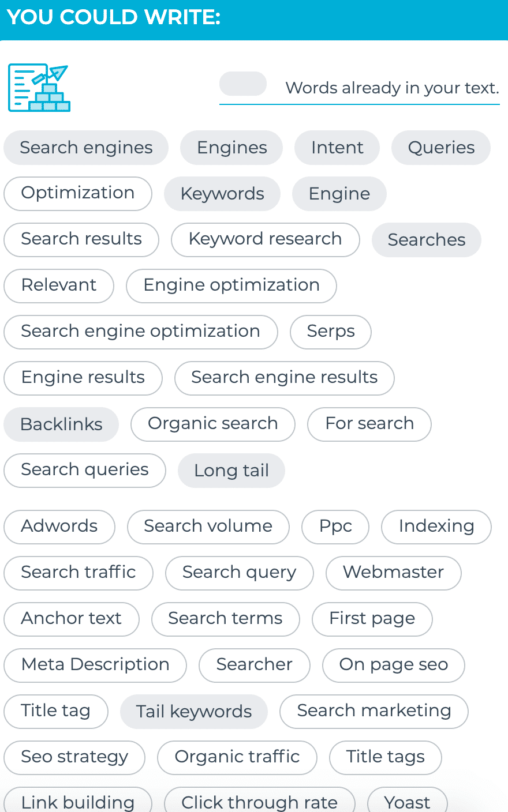Click the 'Keyword research' suggestion tag

pos(266,240)
